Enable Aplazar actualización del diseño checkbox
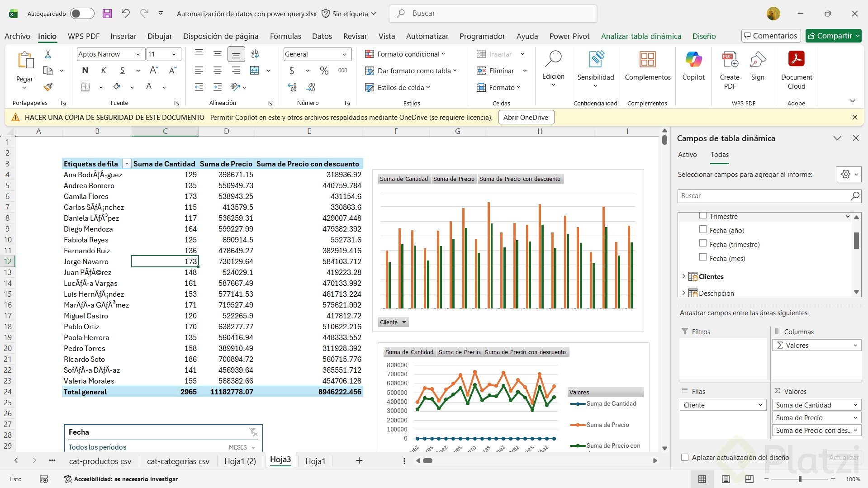868x488 pixels. click(x=685, y=457)
